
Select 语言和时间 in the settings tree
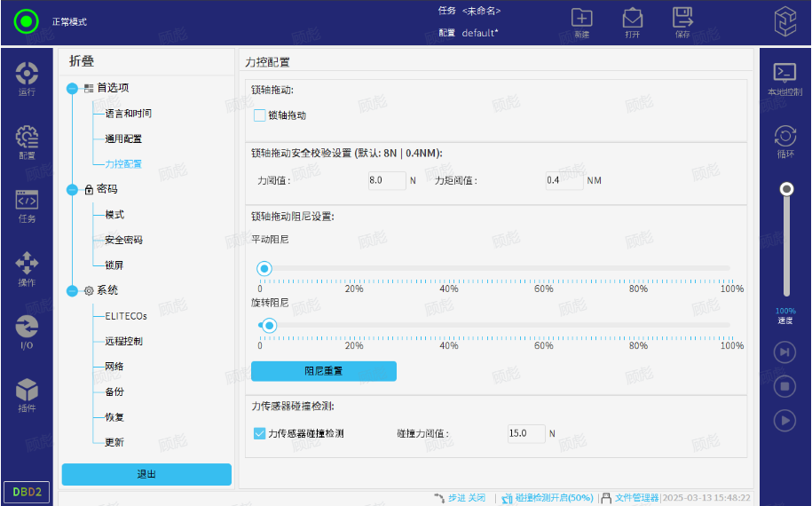(x=128, y=114)
